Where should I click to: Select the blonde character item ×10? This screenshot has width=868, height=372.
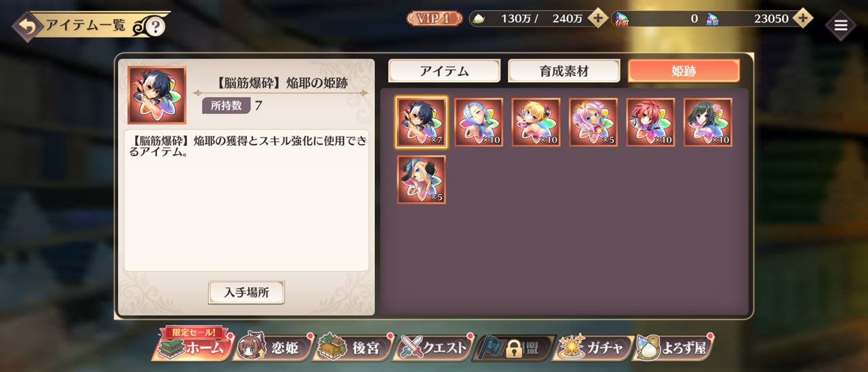coord(536,122)
